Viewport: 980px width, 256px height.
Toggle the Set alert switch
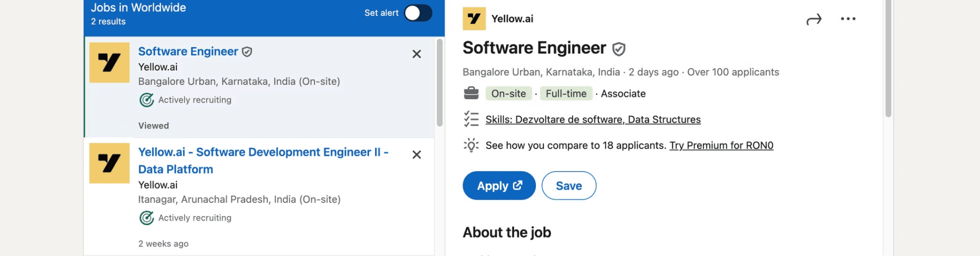pos(418,13)
